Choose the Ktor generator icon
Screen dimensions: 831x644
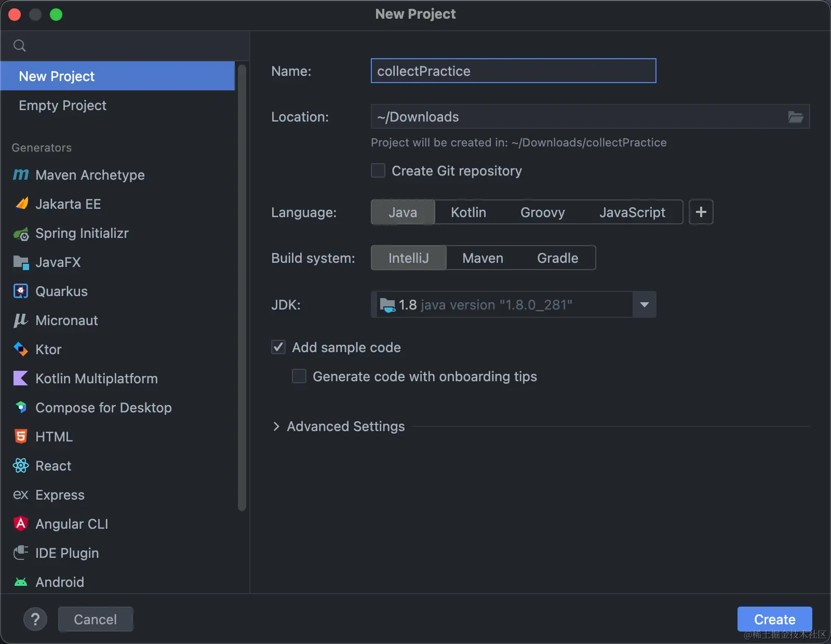[x=21, y=350]
